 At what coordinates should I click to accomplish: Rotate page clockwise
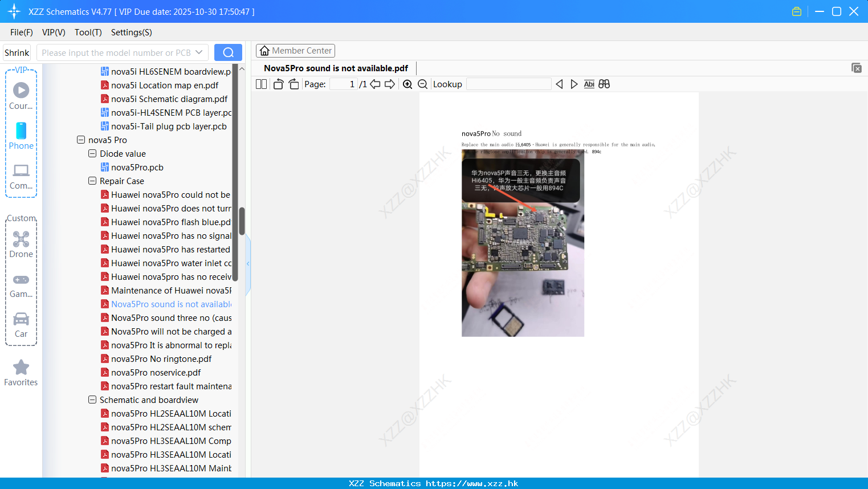294,84
